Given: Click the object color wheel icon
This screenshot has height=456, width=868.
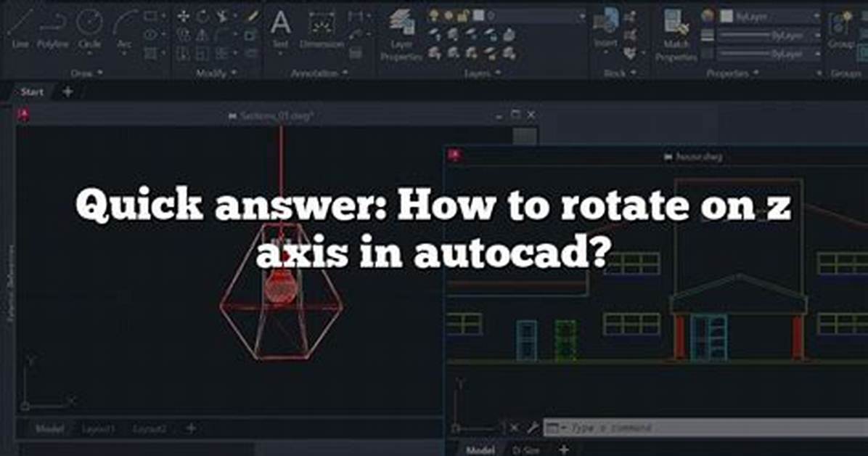Looking at the screenshot, I should (x=708, y=16).
